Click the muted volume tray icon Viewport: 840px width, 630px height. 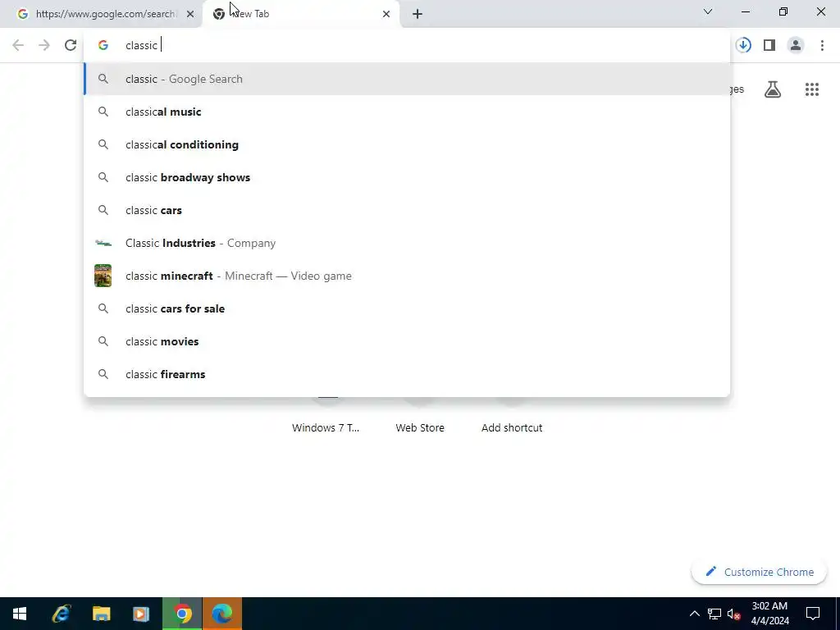click(734, 614)
